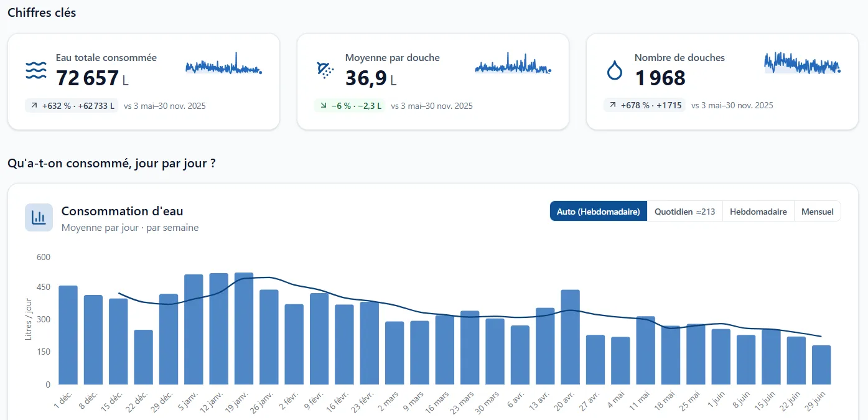
Task: Click the bar for week of 1 déc.
Action: 68,335
